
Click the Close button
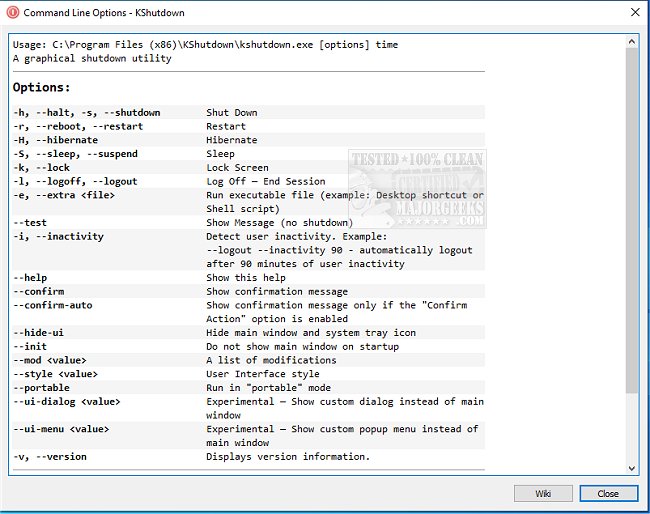pyautogui.click(x=609, y=493)
